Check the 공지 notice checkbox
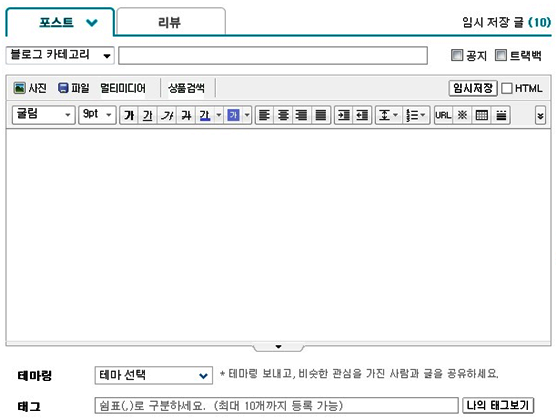Screen dimensions: 557x420 pyautogui.click(x=456, y=55)
